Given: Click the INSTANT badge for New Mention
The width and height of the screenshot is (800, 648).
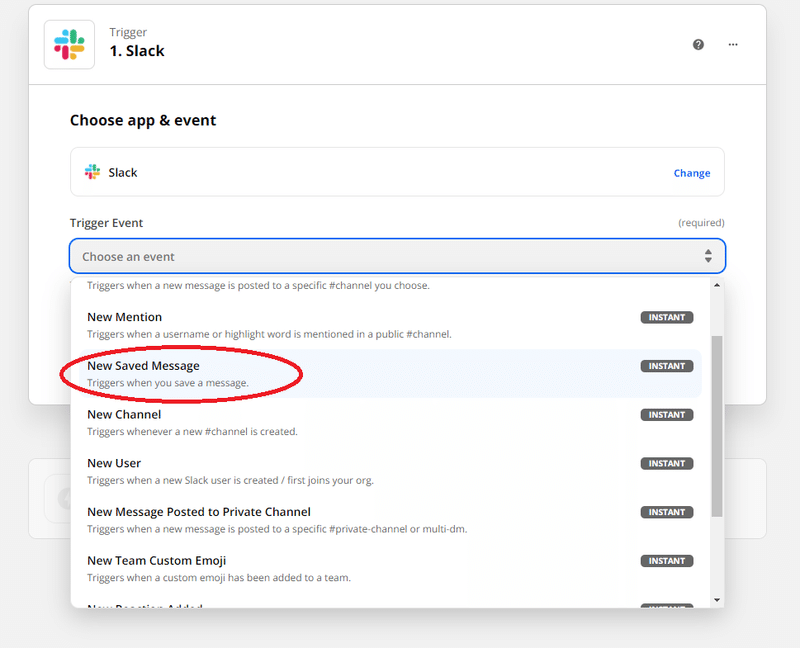Looking at the screenshot, I should tap(667, 317).
